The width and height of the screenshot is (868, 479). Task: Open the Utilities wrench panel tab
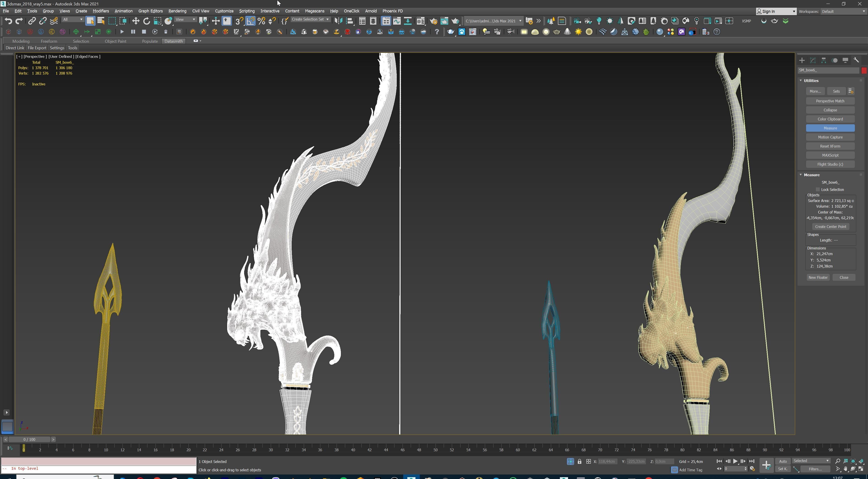point(856,60)
